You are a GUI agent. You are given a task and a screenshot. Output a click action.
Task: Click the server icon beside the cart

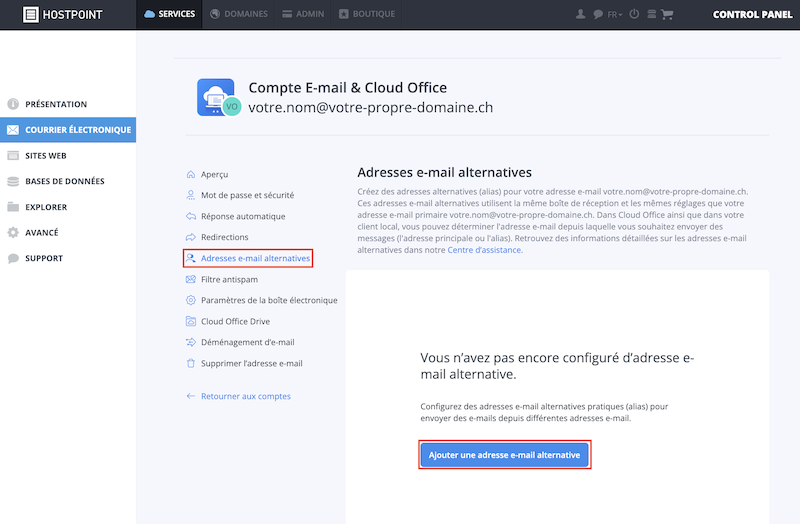652,14
